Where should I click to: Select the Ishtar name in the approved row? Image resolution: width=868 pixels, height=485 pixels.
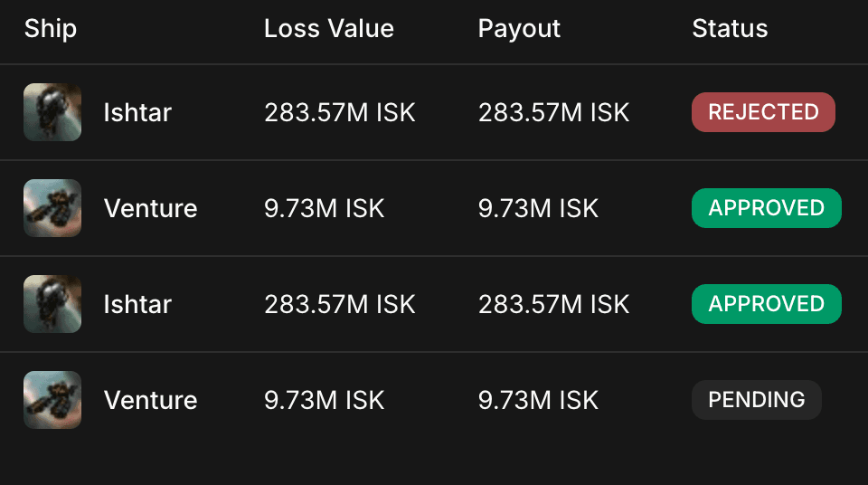(x=137, y=304)
